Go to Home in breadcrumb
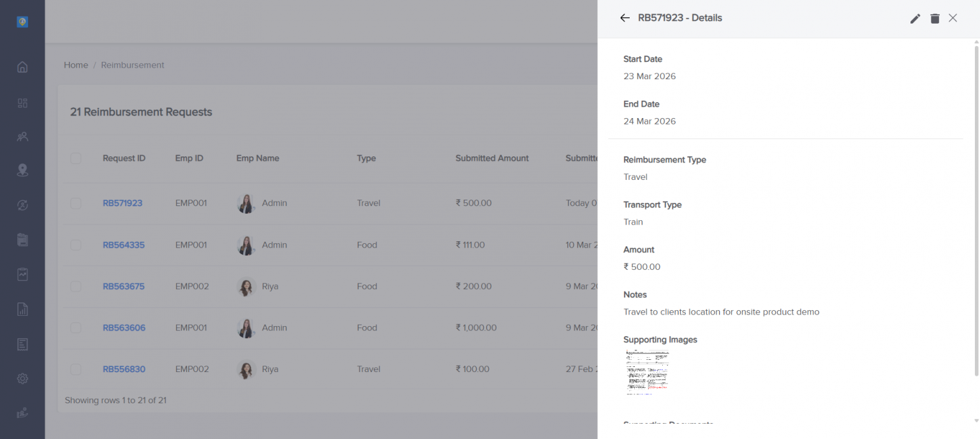Image resolution: width=980 pixels, height=439 pixels. 76,65
